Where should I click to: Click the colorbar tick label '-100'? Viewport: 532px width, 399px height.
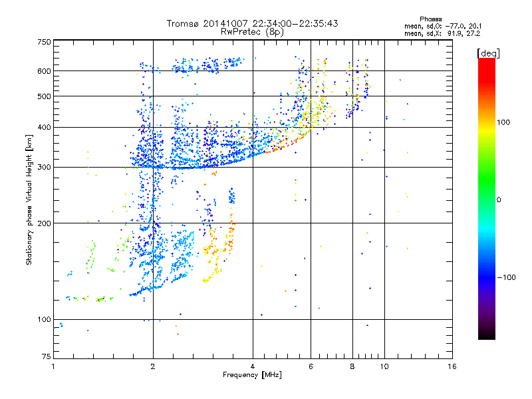[506, 277]
